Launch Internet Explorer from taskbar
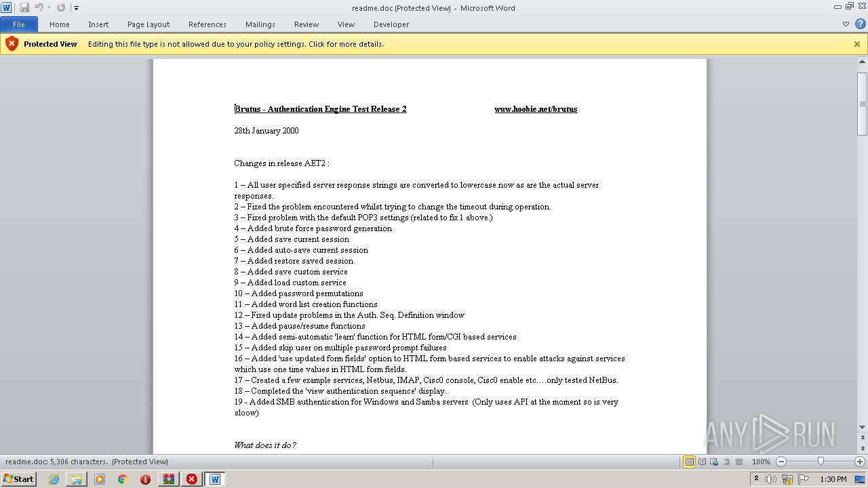 [54, 479]
